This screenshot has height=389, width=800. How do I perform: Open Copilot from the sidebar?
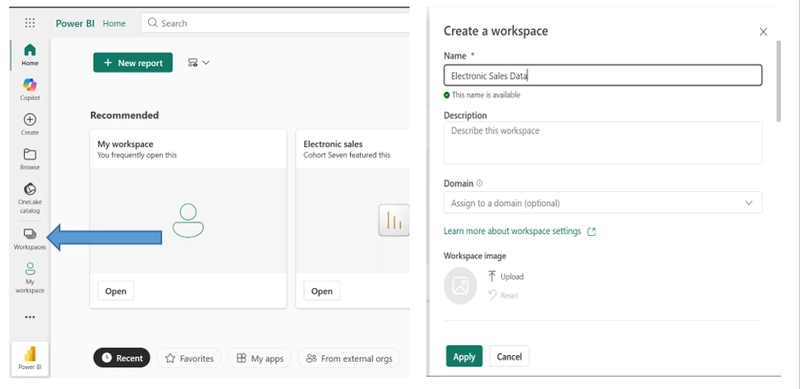(30, 89)
